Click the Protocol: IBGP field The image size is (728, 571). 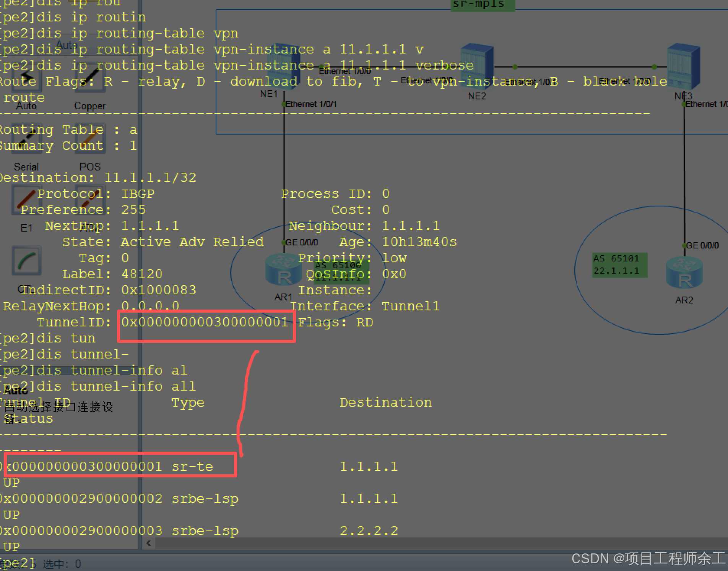(x=96, y=194)
